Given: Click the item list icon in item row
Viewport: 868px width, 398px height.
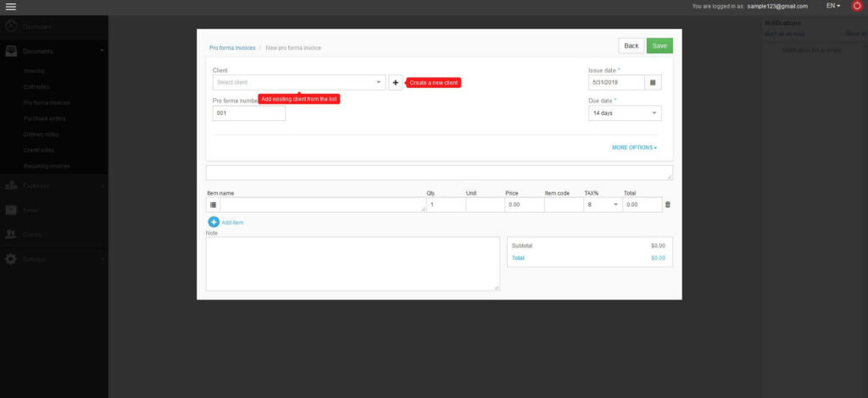Looking at the screenshot, I should (213, 205).
